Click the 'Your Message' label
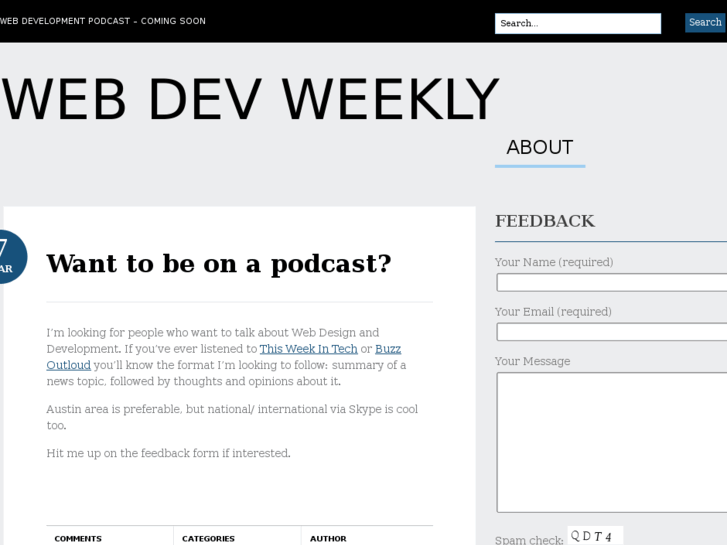This screenshot has height=545, width=727. (533, 361)
